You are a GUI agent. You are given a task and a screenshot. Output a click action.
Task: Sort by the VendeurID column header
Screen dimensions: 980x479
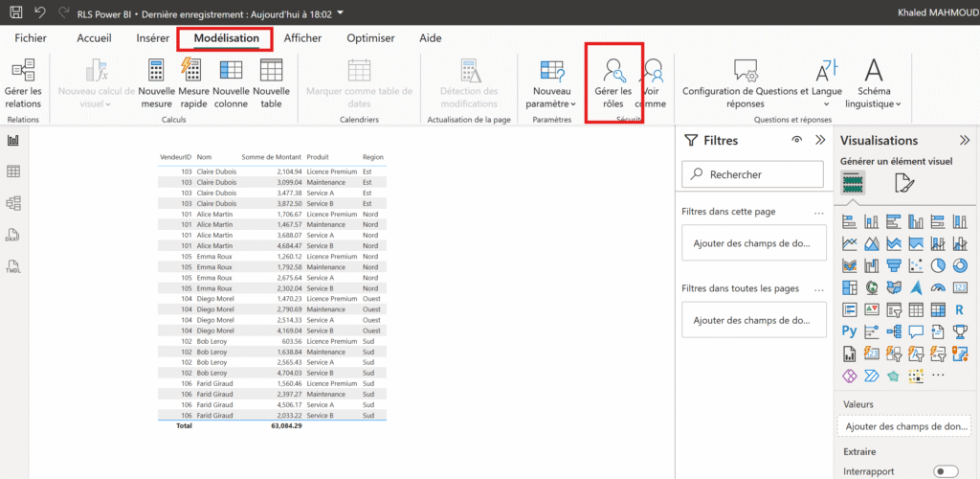point(175,157)
